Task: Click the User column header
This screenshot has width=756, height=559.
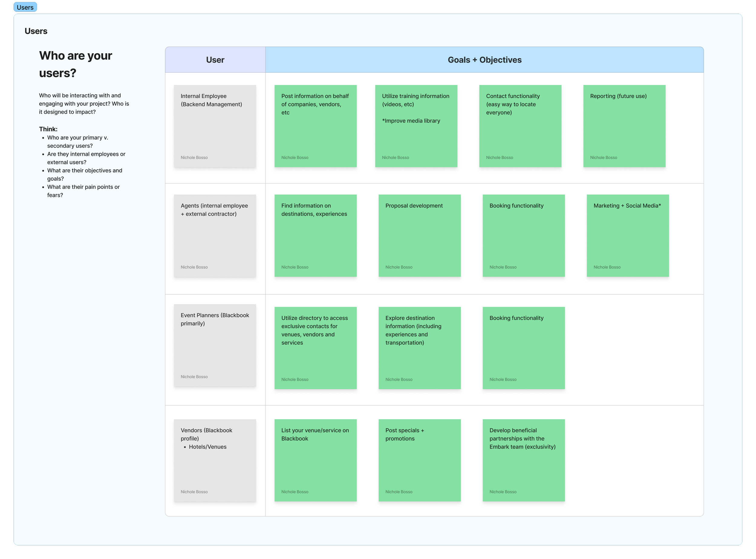Action: [x=215, y=60]
